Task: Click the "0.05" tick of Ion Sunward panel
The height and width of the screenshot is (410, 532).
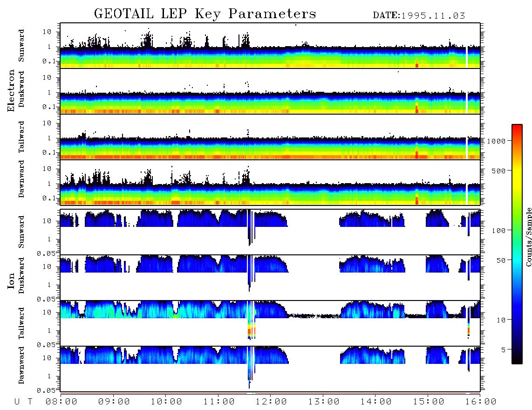Action: (x=46, y=253)
